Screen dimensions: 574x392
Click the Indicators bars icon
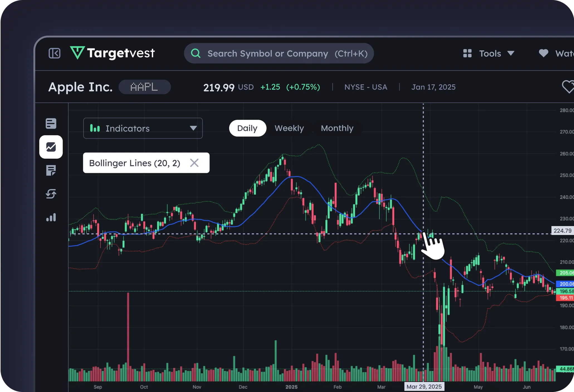coord(95,128)
